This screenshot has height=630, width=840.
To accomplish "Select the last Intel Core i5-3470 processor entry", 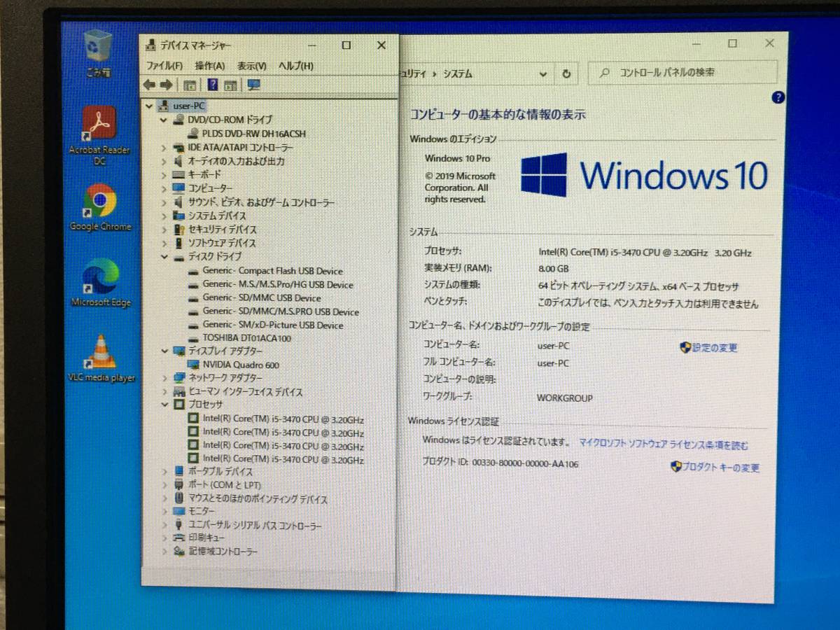I will [283, 460].
